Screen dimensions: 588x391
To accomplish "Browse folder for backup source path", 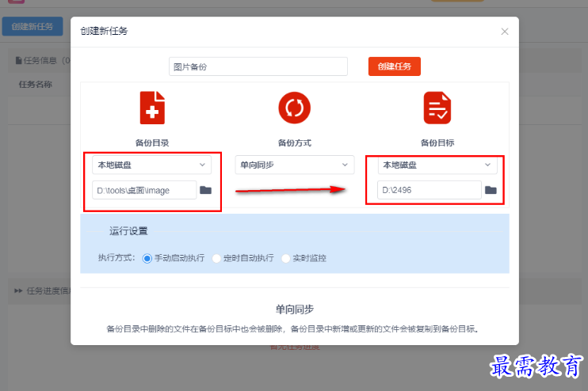I will coord(205,190).
